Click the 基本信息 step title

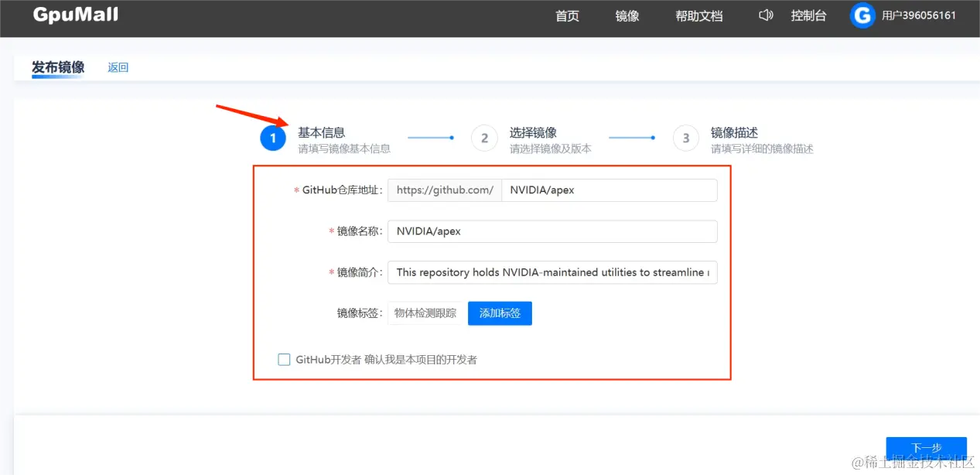(322, 132)
